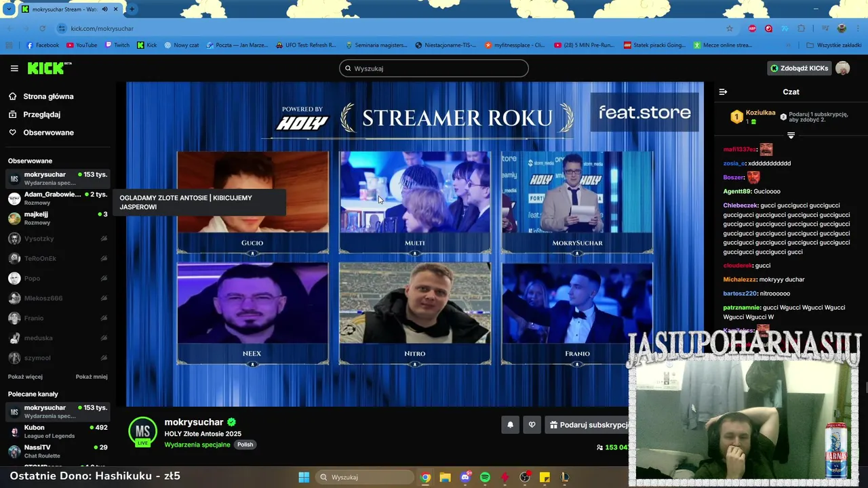Mute the mokrysuchar Stream browser tab audio
The image size is (868, 488).
pos(105,9)
